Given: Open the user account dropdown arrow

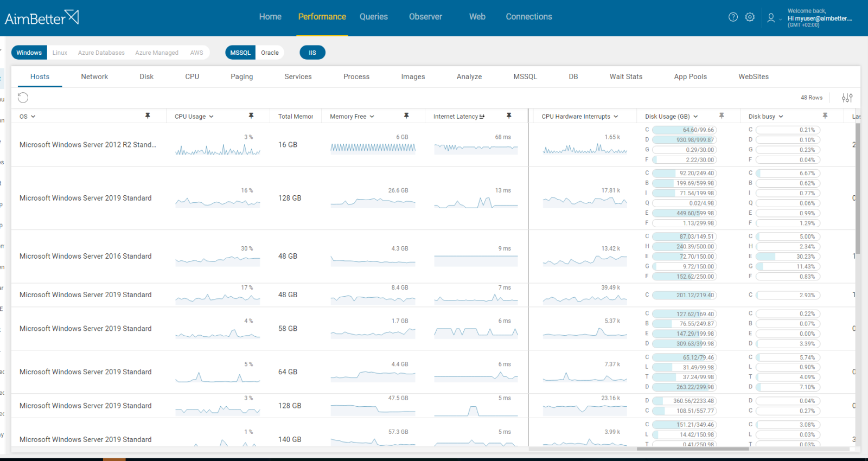Looking at the screenshot, I should (781, 19).
